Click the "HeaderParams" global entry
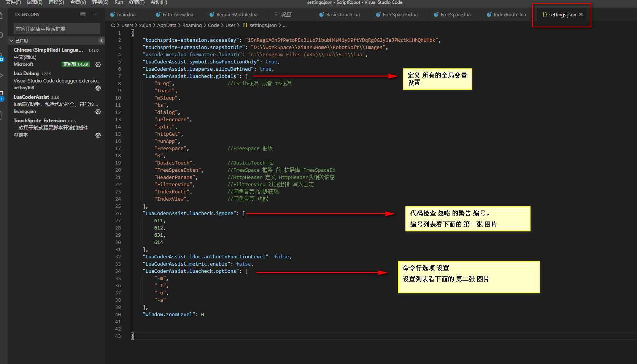The height and width of the screenshot is (364, 637). pos(175,177)
